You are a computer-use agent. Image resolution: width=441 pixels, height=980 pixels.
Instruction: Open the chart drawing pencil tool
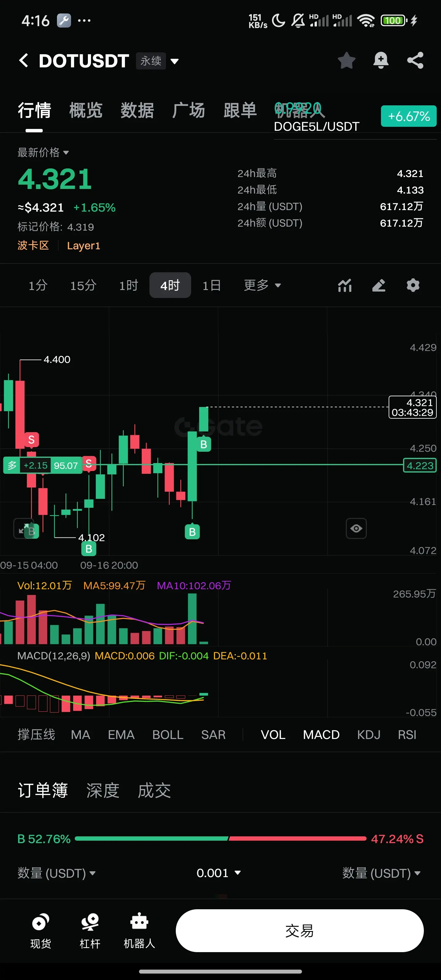pyautogui.click(x=379, y=285)
